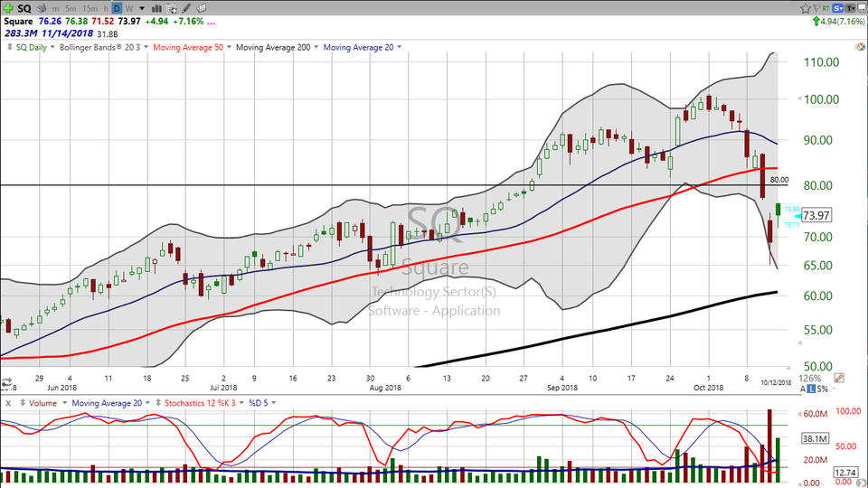This screenshot has height=488, width=868.
Task: Open the timeframe dropdown arrow
Action: [x=142, y=8]
